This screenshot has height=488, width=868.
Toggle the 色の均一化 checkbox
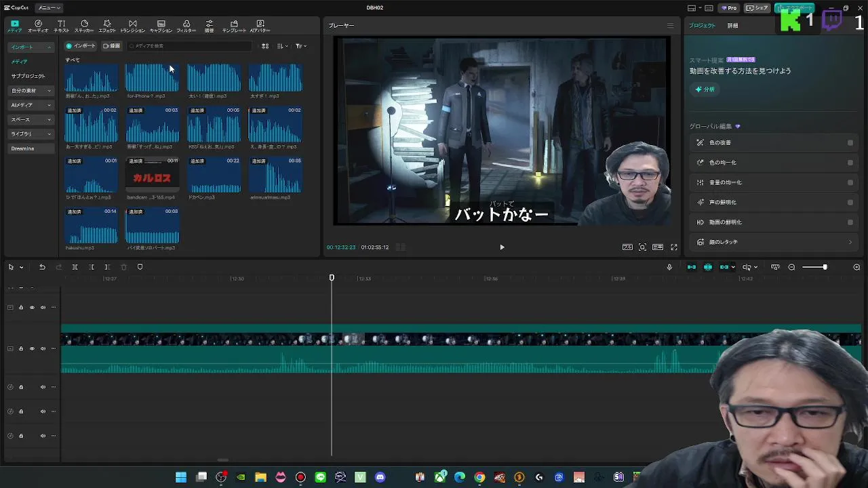850,163
